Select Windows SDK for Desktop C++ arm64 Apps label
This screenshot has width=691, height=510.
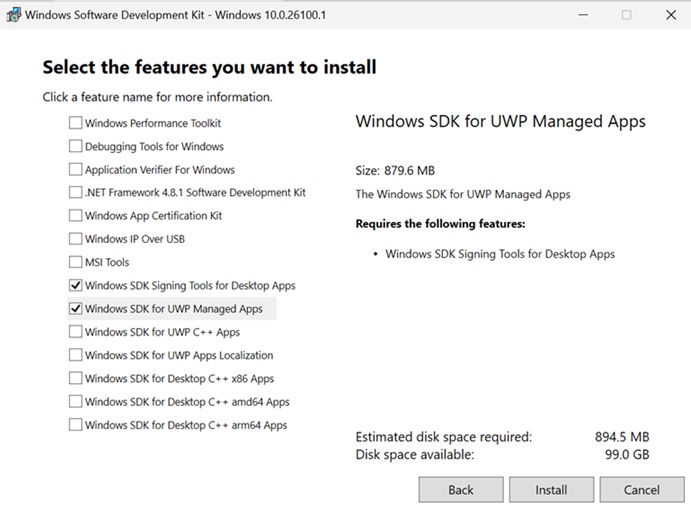click(x=186, y=425)
